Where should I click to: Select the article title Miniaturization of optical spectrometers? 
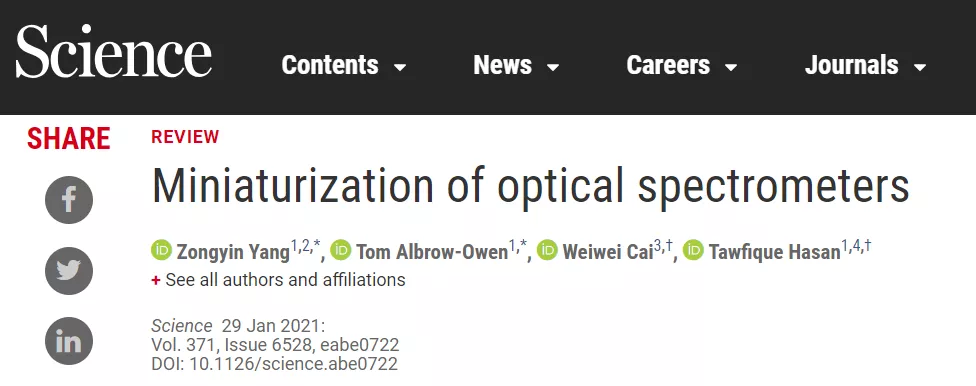530,186
